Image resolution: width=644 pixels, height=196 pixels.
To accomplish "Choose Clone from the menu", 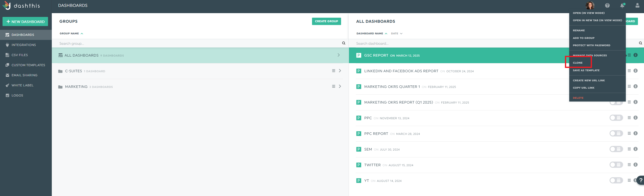I will click(578, 63).
